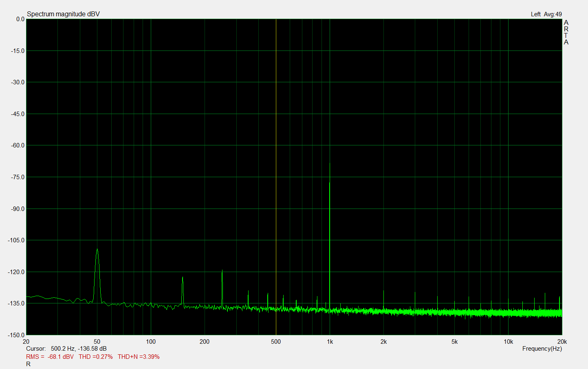Click the "-135.0" y-axis label

[x=16, y=303]
